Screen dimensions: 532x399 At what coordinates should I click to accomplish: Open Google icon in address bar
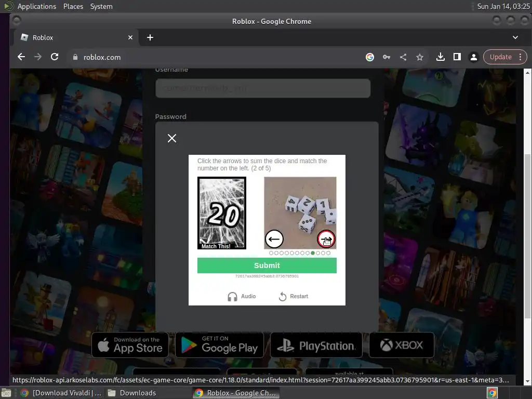370,57
